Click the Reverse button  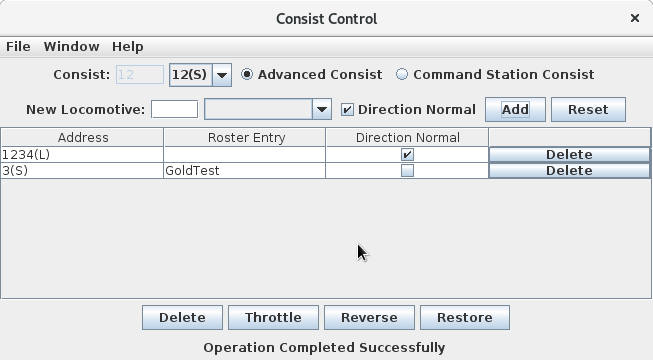(369, 318)
